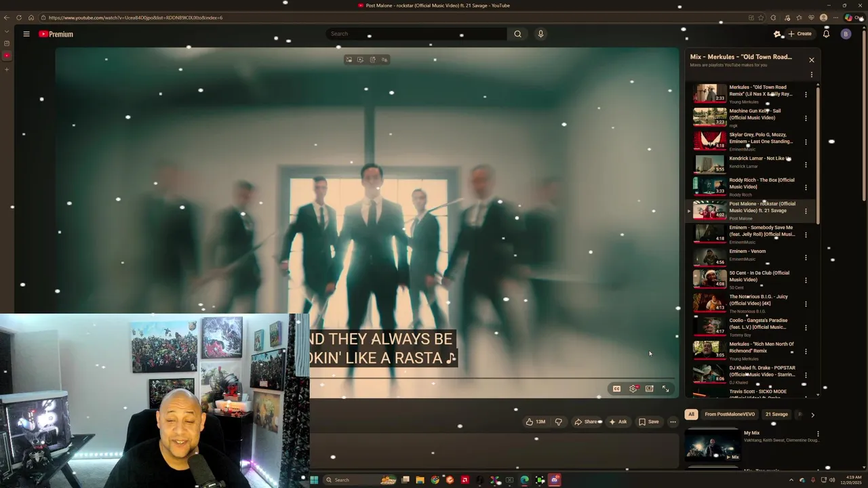
Task: Open the Windows Start menu
Action: click(x=314, y=480)
